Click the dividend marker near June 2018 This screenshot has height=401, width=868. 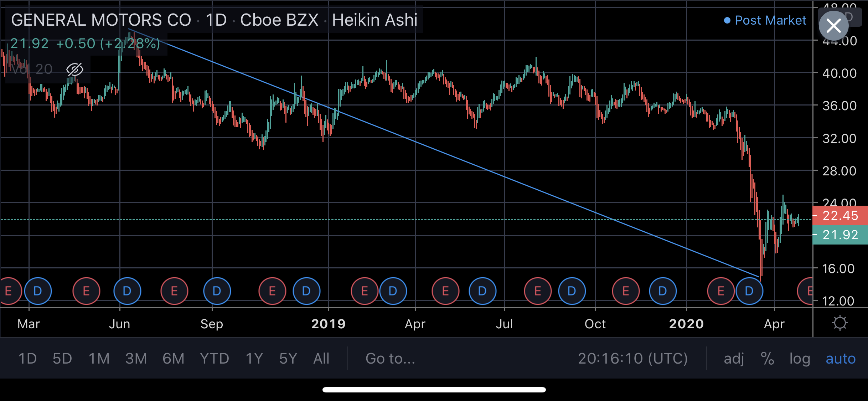[x=127, y=291]
